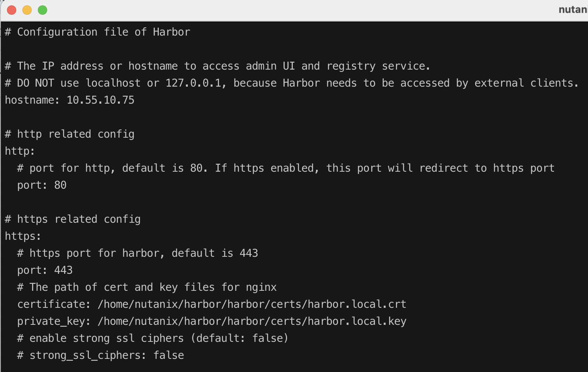Click the "http:" section key line
This screenshot has width=588, height=372.
click(x=20, y=151)
